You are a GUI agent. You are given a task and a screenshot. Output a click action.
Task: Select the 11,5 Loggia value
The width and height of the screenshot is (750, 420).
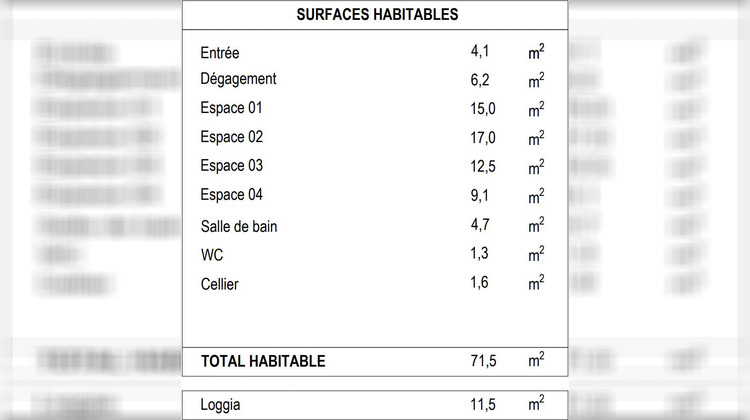point(483,405)
